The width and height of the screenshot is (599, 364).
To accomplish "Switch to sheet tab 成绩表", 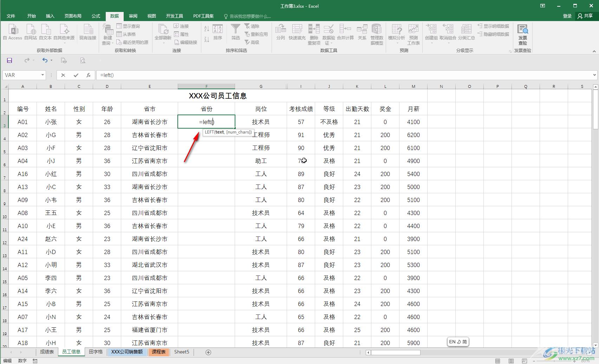I will point(47,352).
